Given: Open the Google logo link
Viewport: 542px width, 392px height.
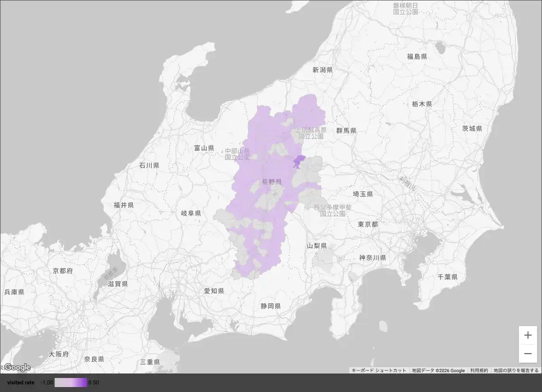Looking at the screenshot, I should pyautogui.click(x=17, y=367).
